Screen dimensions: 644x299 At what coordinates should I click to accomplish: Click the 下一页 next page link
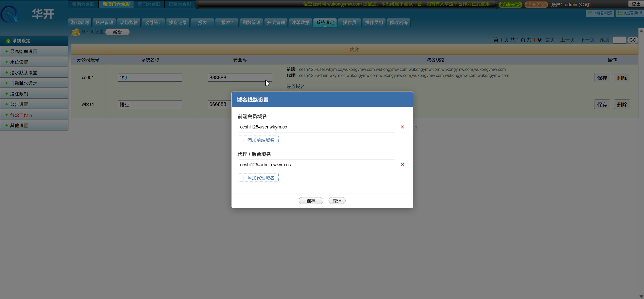(587, 40)
